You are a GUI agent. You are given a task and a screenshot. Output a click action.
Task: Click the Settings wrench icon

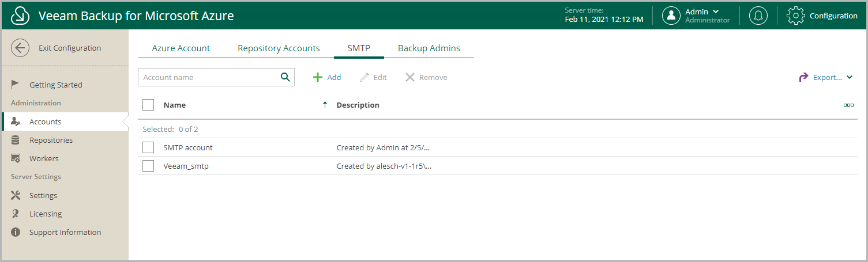(16, 195)
